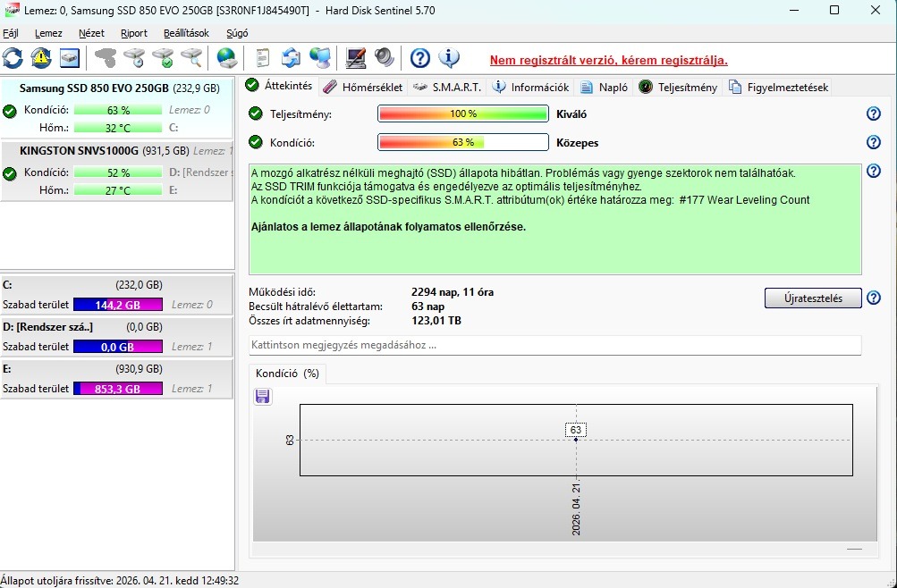Click the globe with monitor toolbar icon
This screenshot has height=588, width=897.
tap(320, 58)
